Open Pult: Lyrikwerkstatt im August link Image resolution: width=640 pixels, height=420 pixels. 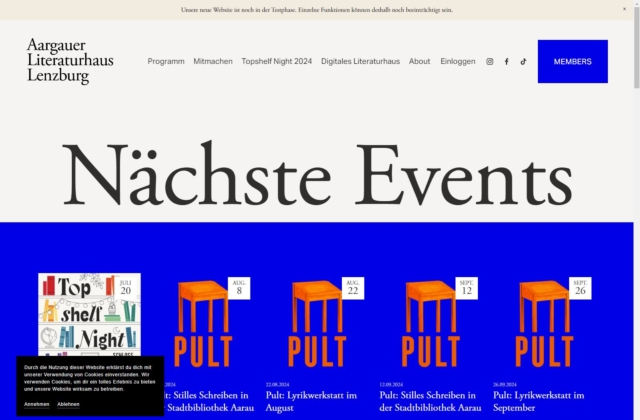click(x=311, y=401)
